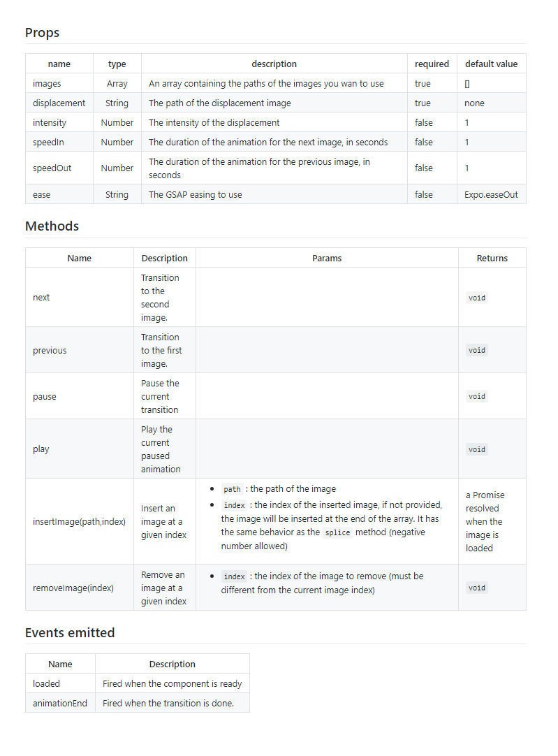
Task: Click the displacement prop name
Action: (59, 103)
